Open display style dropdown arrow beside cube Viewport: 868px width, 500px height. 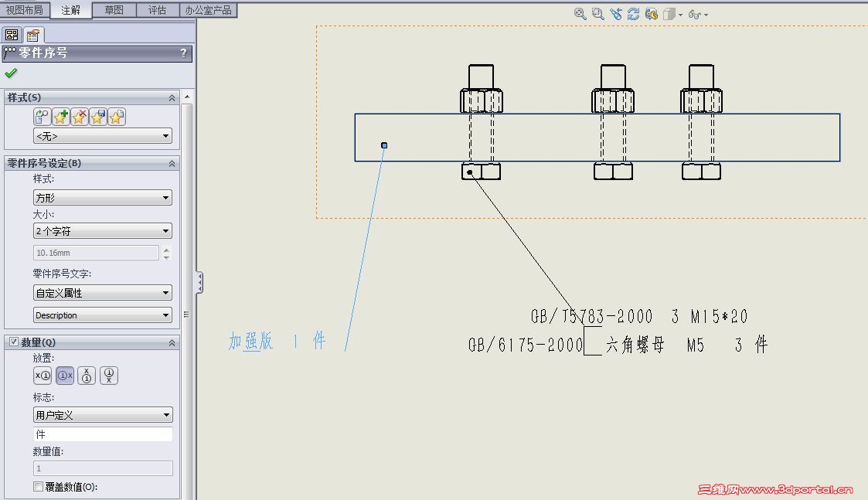(680, 15)
